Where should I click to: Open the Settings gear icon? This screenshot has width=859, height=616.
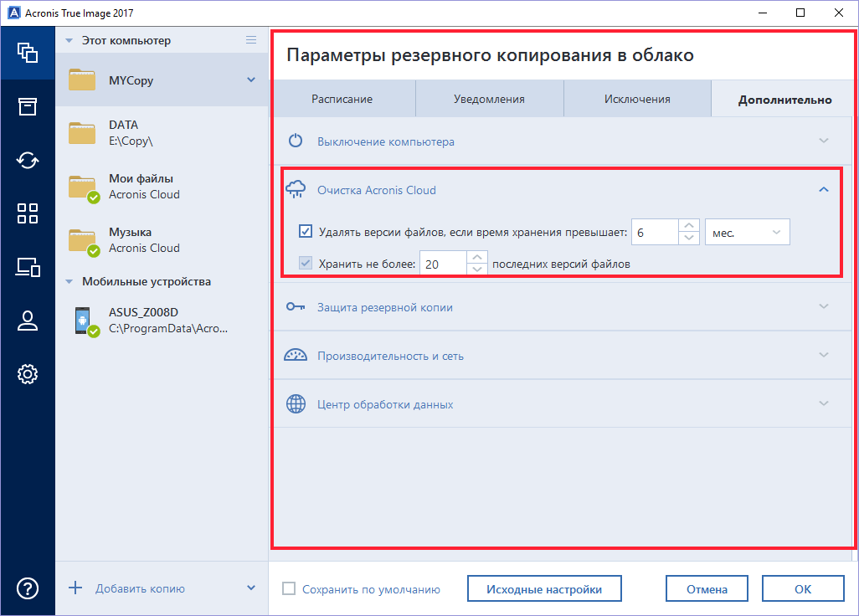(28, 374)
